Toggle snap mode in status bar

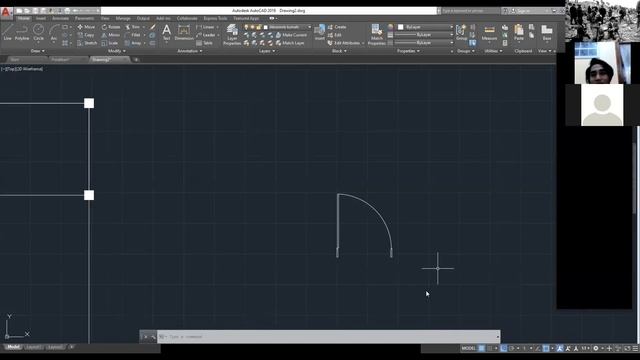pyautogui.click(x=489, y=348)
